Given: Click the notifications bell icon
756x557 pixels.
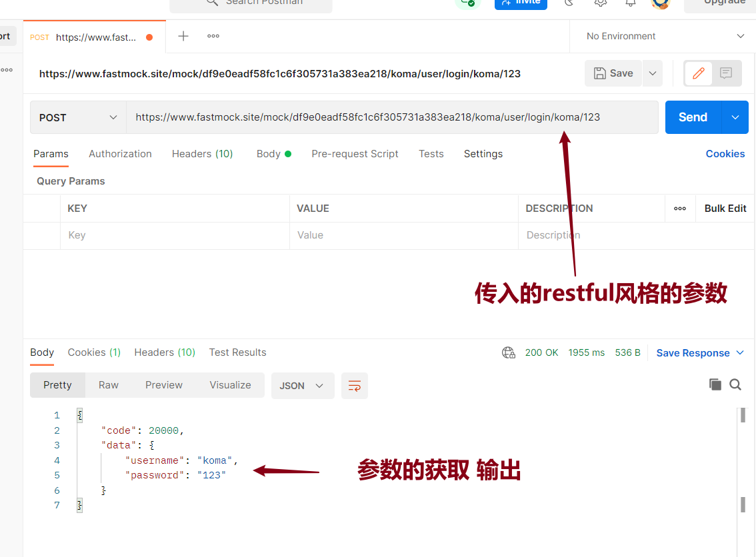Looking at the screenshot, I should pyautogui.click(x=630, y=3).
